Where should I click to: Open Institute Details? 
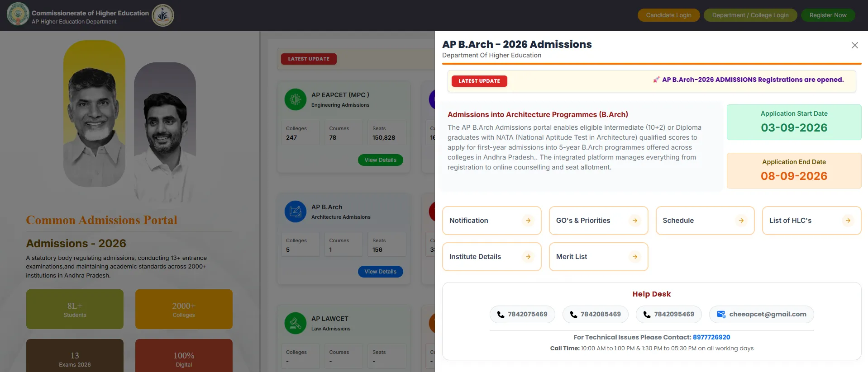[x=492, y=257]
